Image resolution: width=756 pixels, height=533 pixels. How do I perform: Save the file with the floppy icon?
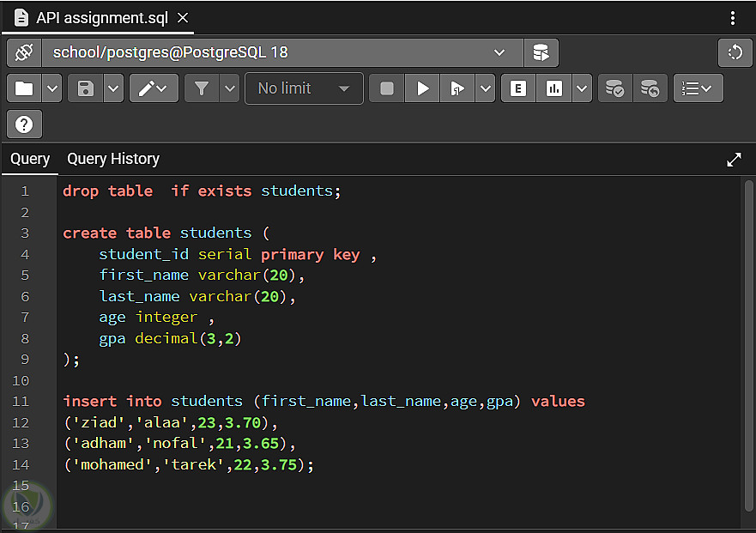(x=86, y=88)
